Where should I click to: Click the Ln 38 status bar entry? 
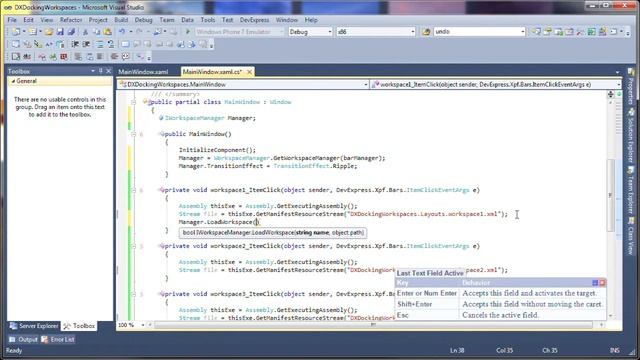pos(457,351)
